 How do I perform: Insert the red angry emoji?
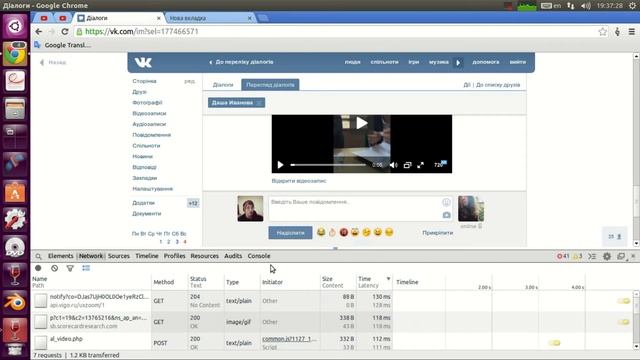[344, 232]
